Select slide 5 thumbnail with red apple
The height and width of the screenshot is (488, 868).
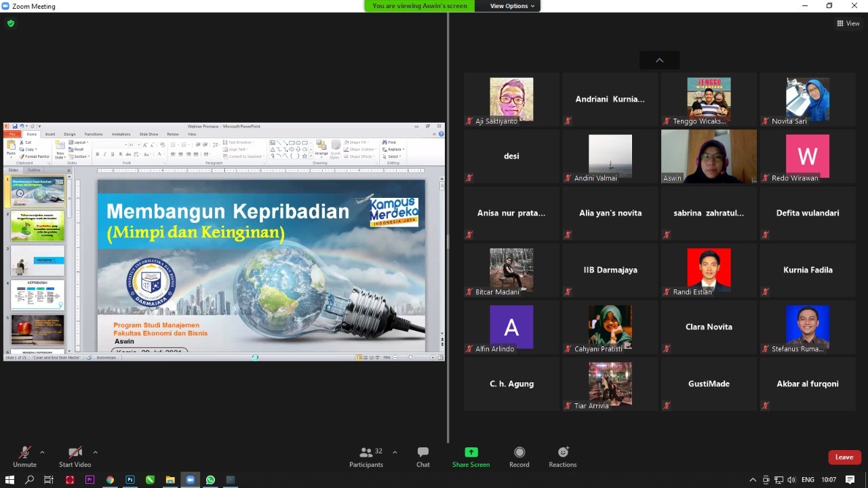[x=37, y=330]
